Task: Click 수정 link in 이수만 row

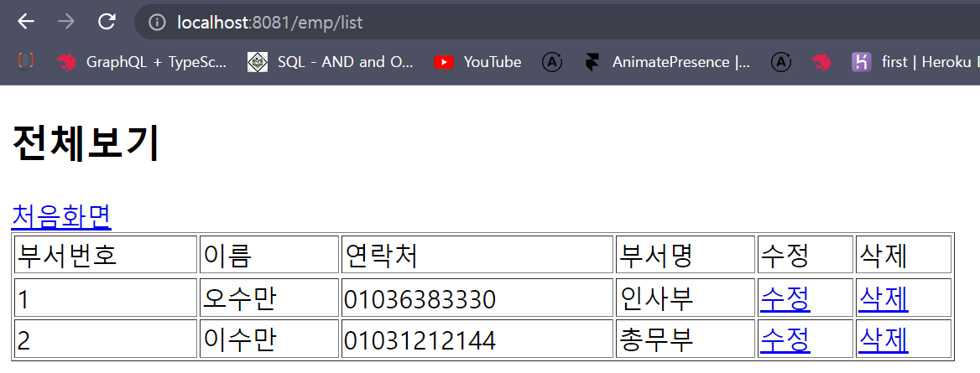Action: (x=785, y=339)
